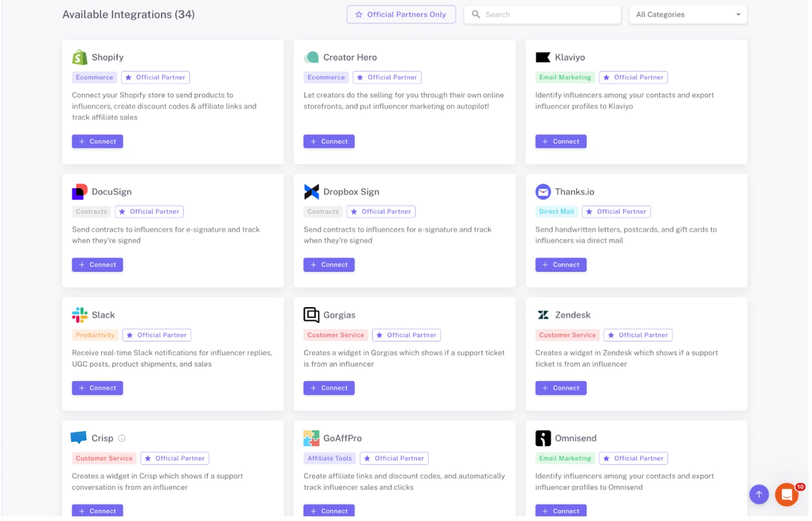
Task: Click the GoAffPro puzzle logo icon
Action: pyautogui.click(x=311, y=438)
